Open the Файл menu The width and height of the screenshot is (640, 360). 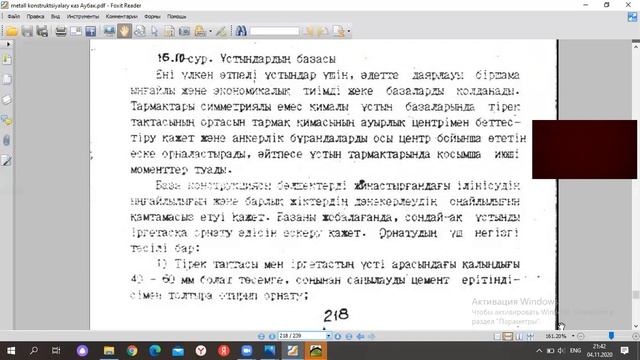click(x=13, y=17)
